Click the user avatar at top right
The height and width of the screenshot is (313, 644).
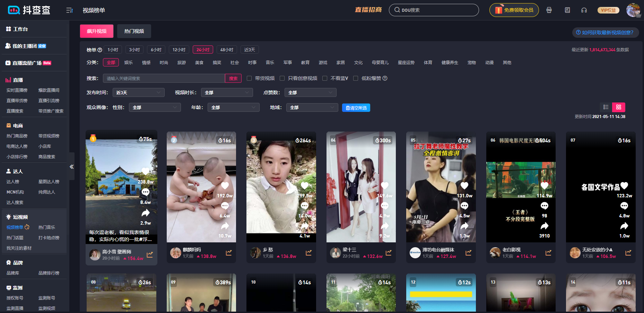pyautogui.click(x=633, y=10)
